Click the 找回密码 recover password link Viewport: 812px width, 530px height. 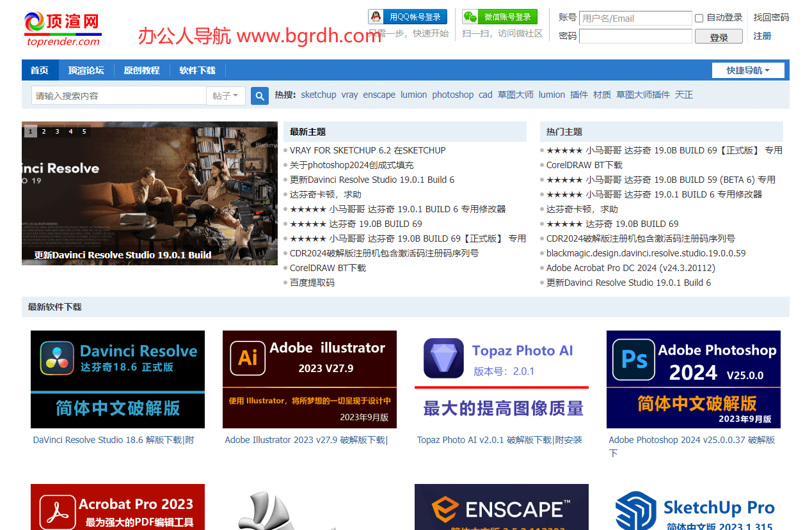tap(771, 17)
